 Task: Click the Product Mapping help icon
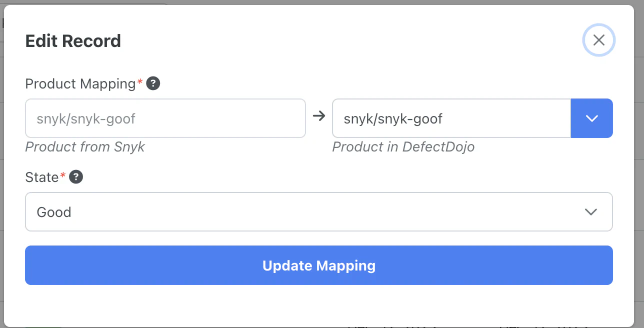[153, 83]
